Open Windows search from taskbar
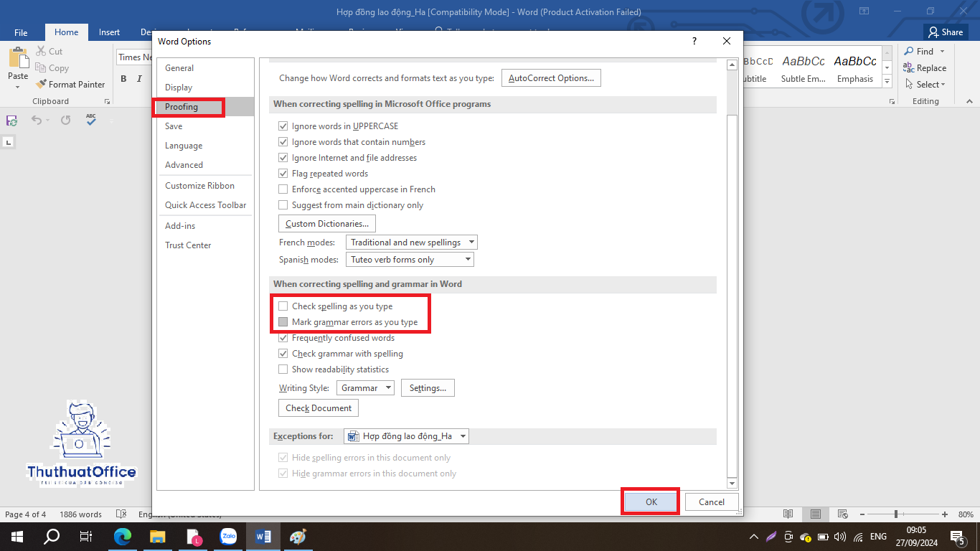 (52, 537)
